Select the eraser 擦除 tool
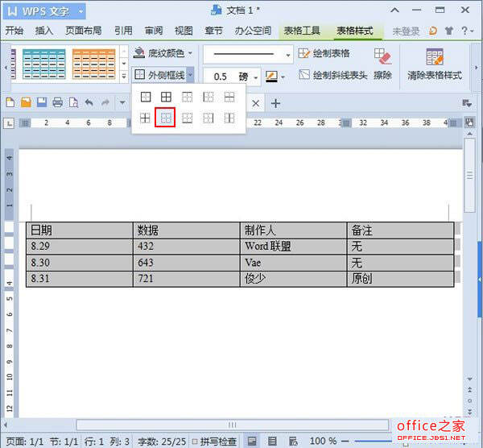This screenshot has height=448, width=483. point(383,64)
